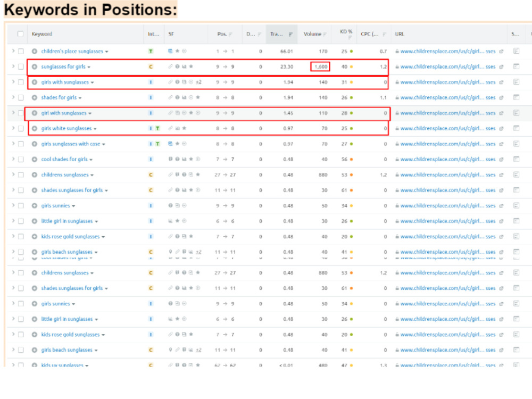This screenshot has width=532, height=399.
Task: Sort by the Pos. column header
Action: click(225, 34)
